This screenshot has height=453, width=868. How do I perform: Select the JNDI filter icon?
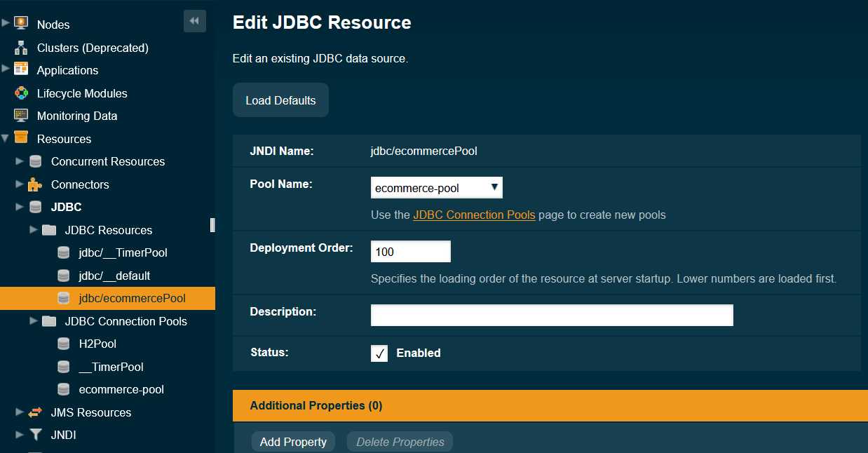(35, 435)
